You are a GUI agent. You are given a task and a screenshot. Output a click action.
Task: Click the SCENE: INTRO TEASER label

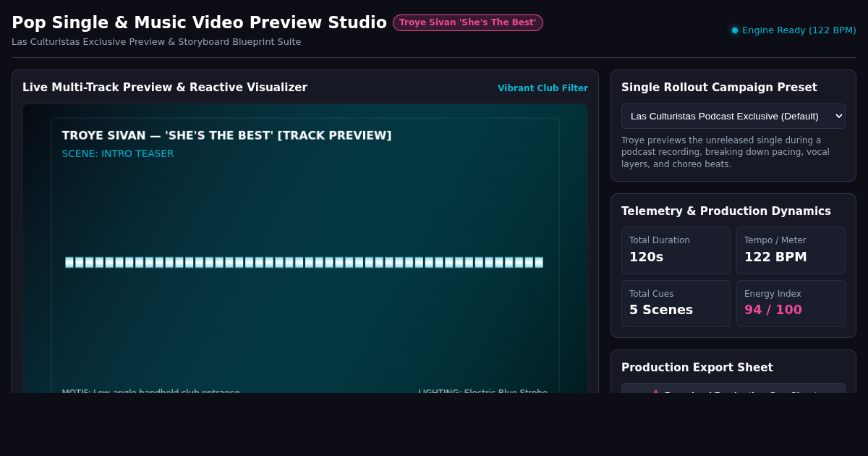click(118, 153)
